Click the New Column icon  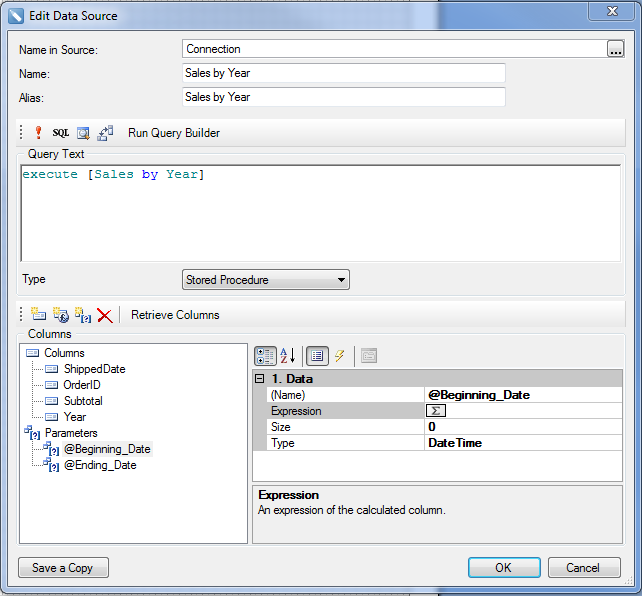click(x=38, y=314)
